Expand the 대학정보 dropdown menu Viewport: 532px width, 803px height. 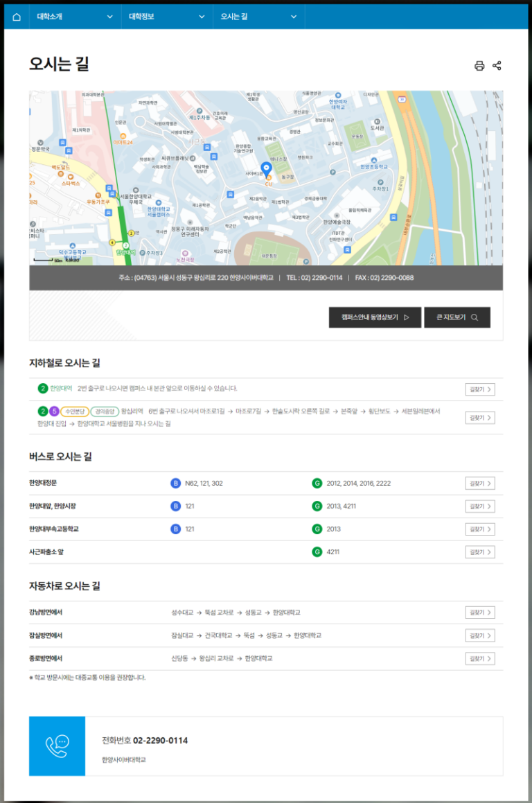[x=167, y=17]
